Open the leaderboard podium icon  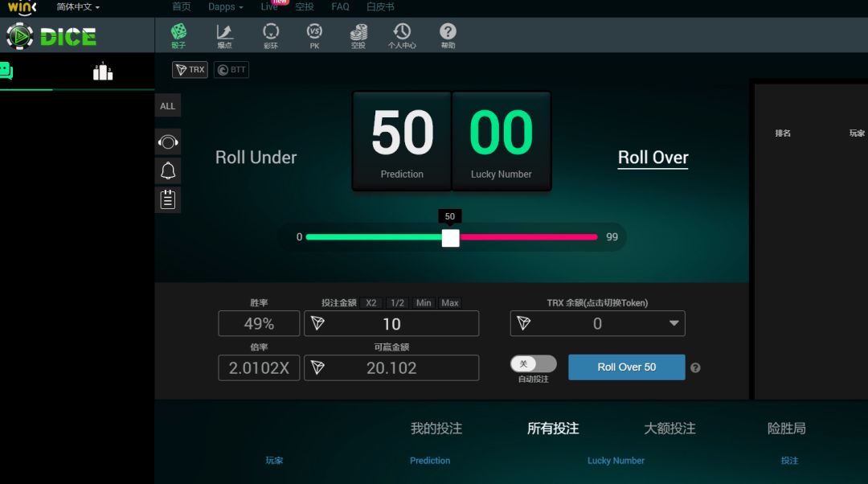point(103,71)
